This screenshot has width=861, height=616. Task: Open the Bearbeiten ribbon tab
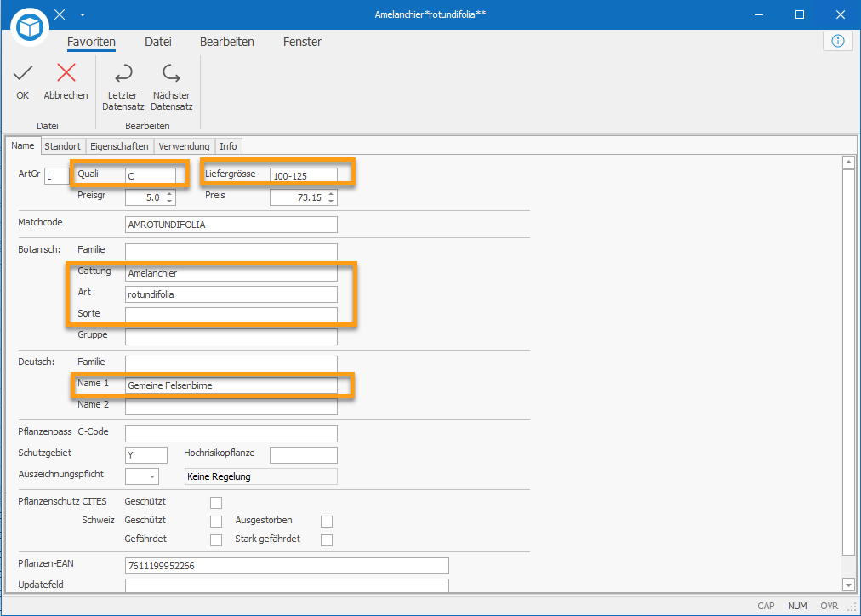(x=227, y=42)
